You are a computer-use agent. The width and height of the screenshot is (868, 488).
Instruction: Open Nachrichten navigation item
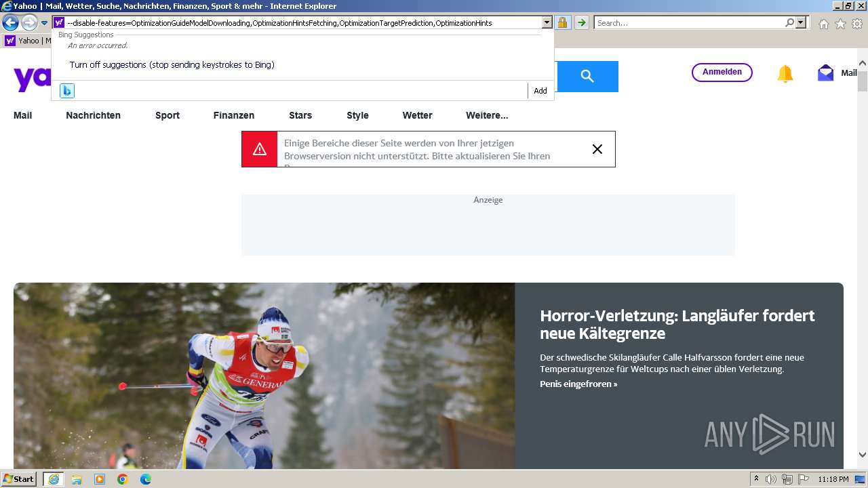pos(93,115)
